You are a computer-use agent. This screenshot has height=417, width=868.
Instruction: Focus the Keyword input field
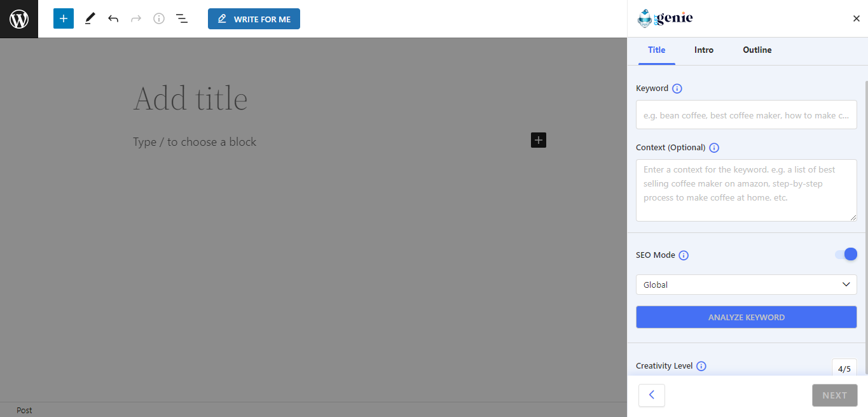pyautogui.click(x=747, y=115)
